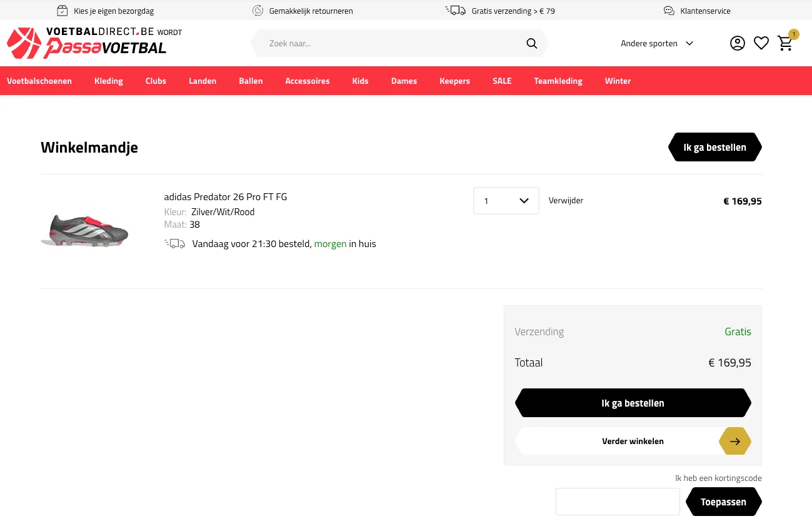
Task: Click the Ik ga bestellen button in summary box
Action: click(x=633, y=403)
